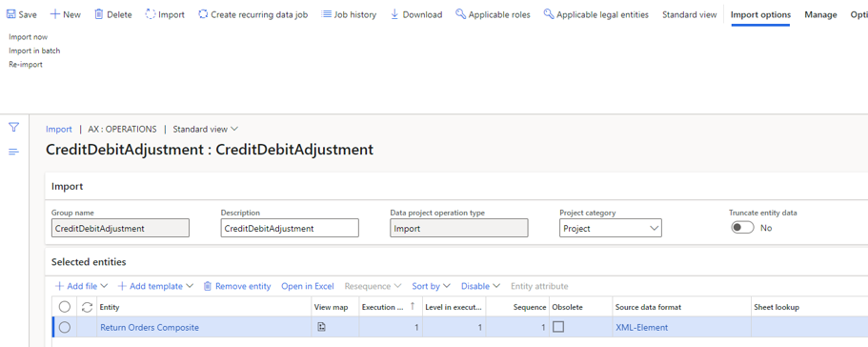Click the lines icon below the filter

pyautogui.click(x=14, y=152)
